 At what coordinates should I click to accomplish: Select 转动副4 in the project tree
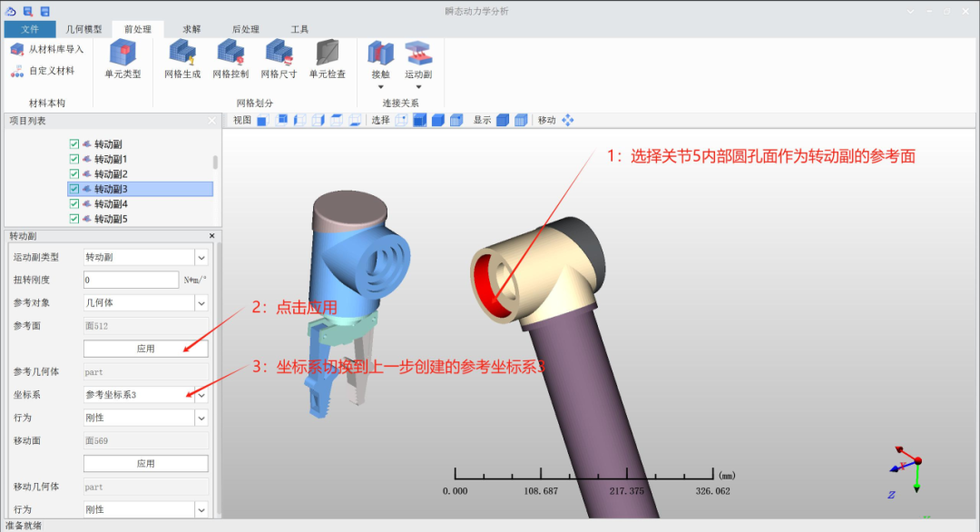point(112,203)
